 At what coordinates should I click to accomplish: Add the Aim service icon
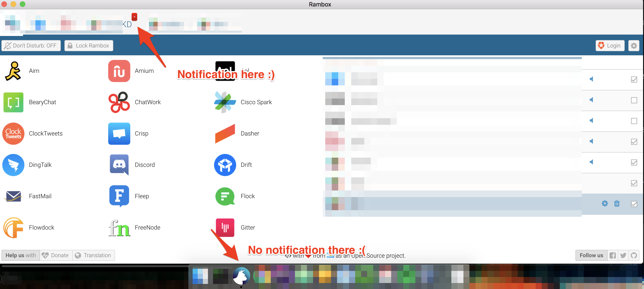pyautogui.click(x=13, y=71)
